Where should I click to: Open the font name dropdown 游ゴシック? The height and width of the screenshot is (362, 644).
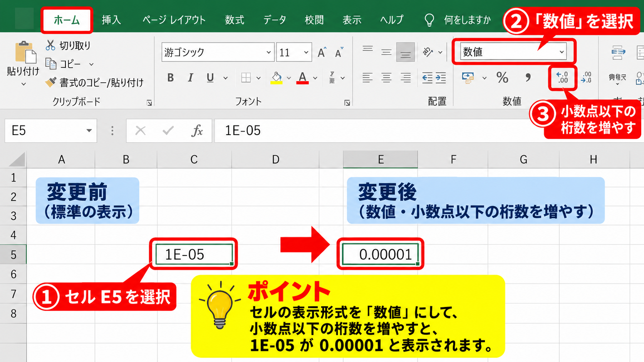tap(268, 52)
